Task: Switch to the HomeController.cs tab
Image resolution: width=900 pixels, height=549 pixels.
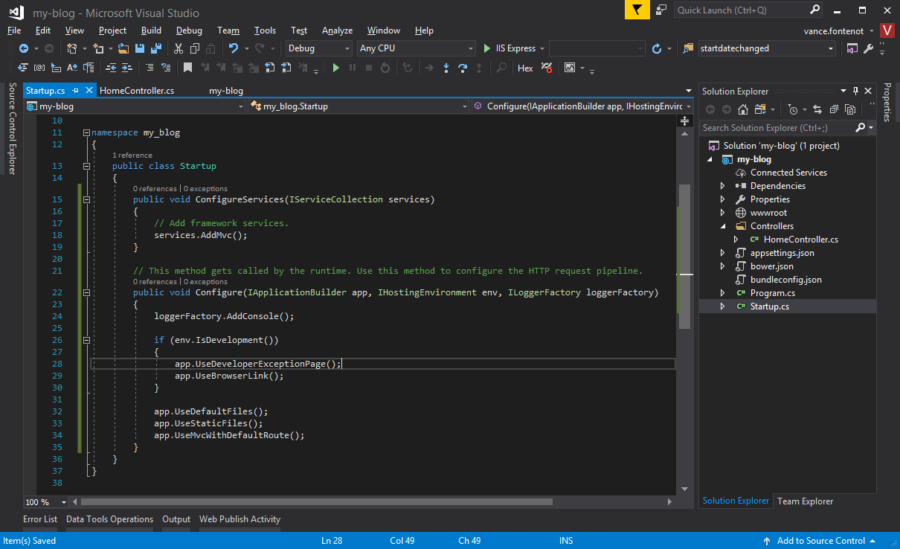Action: coord(137,91)
